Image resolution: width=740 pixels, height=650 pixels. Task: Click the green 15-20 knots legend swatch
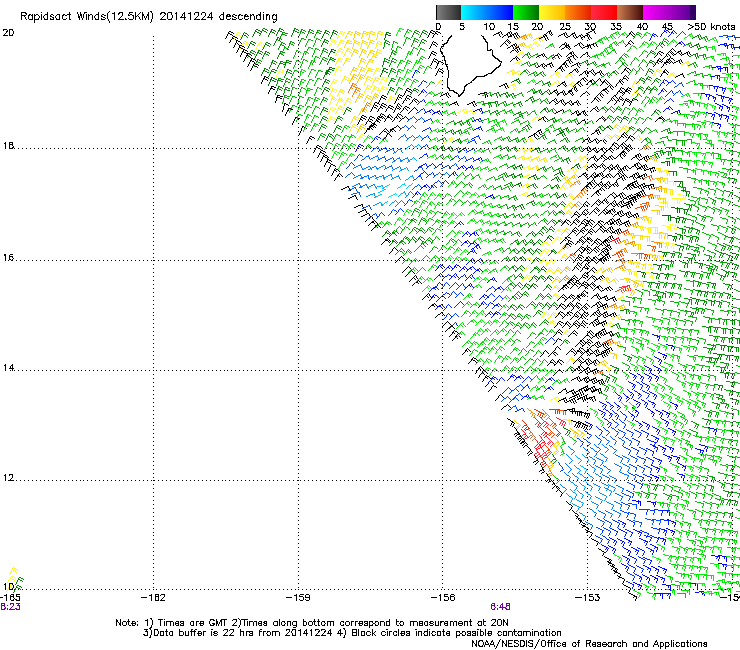click(x=526, y=12)
